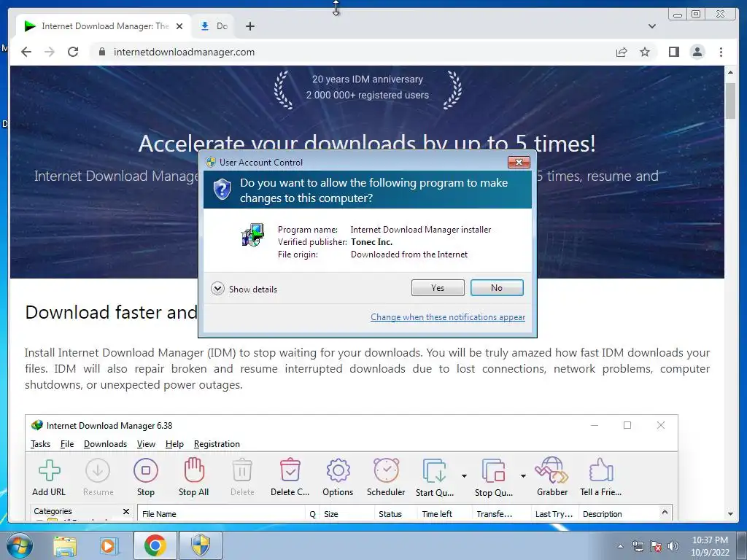Click Options gear icon in IDM toolbar

[338, 470]
